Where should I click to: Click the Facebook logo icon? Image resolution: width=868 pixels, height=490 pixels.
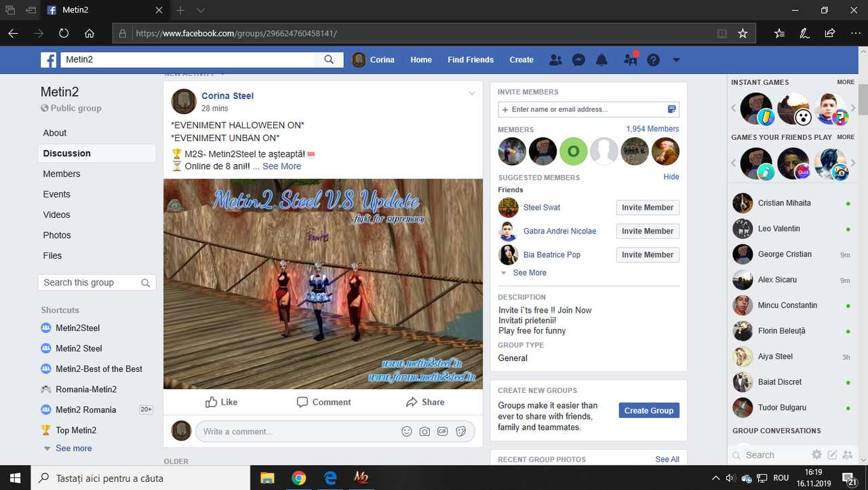click(x=48, y=60)
